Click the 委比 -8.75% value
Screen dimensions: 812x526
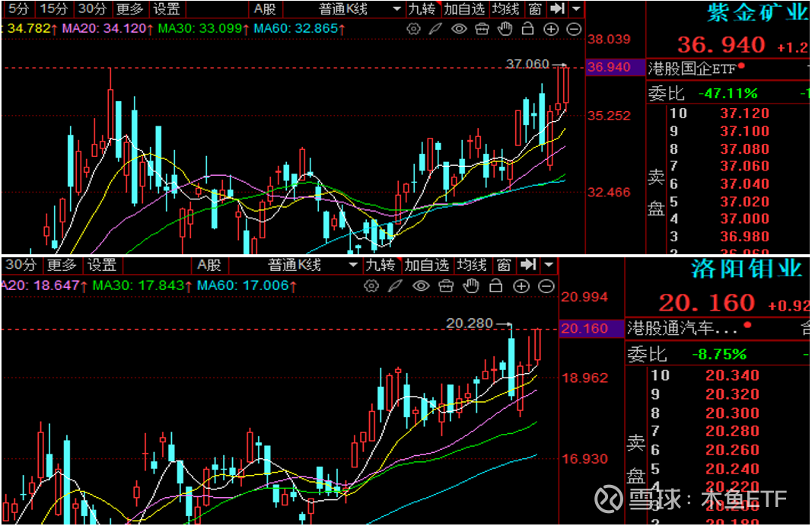pyautogui.click(x=719, y=355)
